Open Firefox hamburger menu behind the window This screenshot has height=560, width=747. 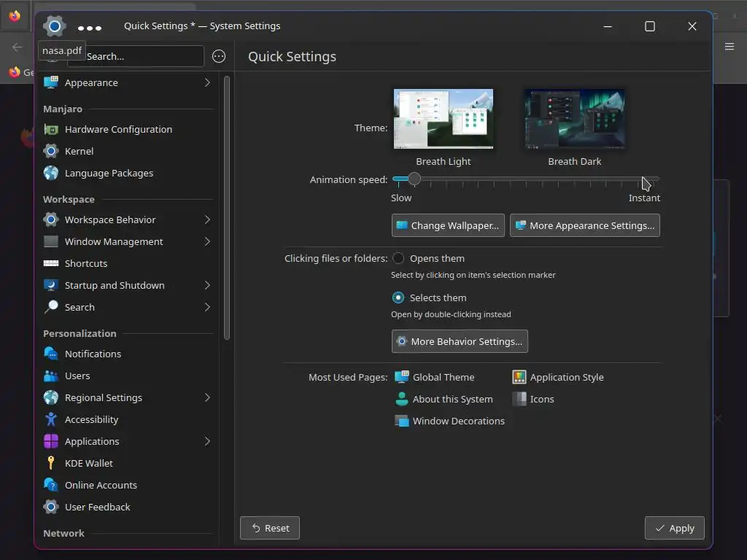[729, 46]
